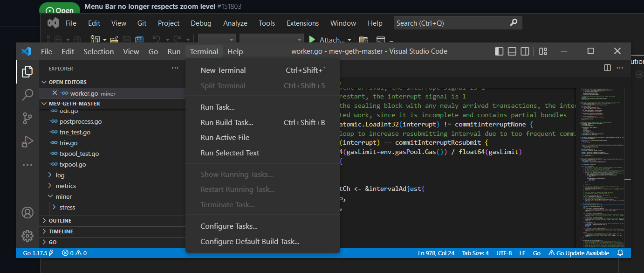Click Ln 978, Col 24 status entry
The width and height of the screenshot is (644, 273).
[x=436, y=253]
